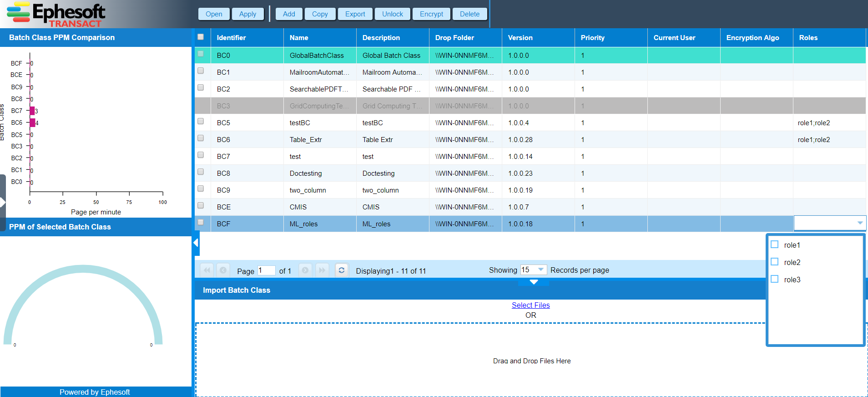Click the Batch Class PPM Comparison header

click(x=96, y=37)
